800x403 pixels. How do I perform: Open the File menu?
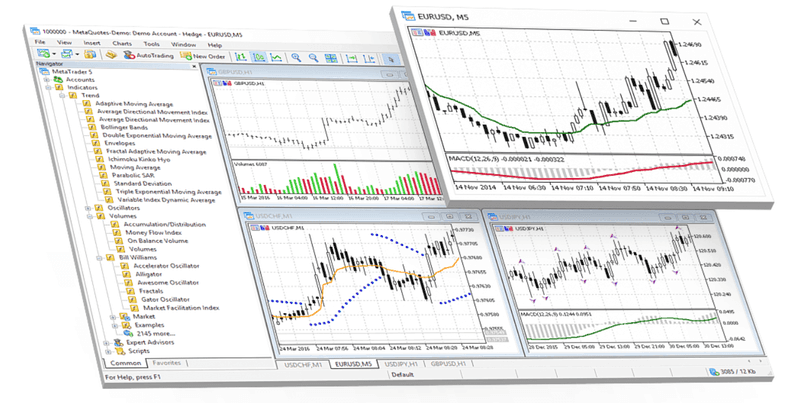(40, 42)
